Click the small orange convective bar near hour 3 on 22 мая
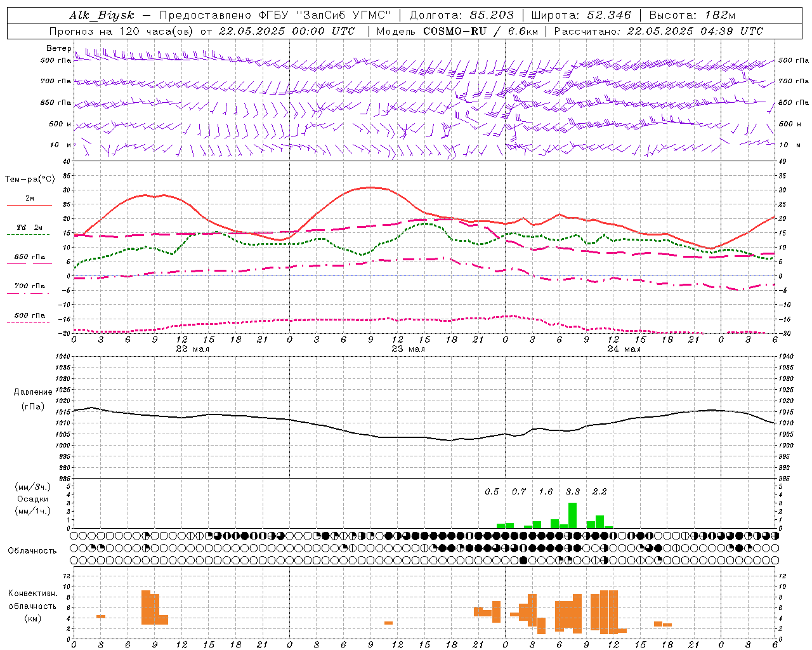This screenshot has width=812, height=650. point(101,616)
